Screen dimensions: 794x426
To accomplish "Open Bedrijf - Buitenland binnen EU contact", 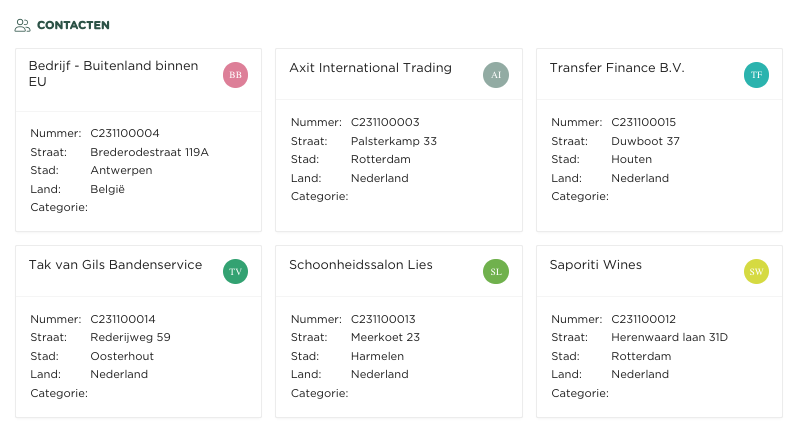I will point(117,74).
